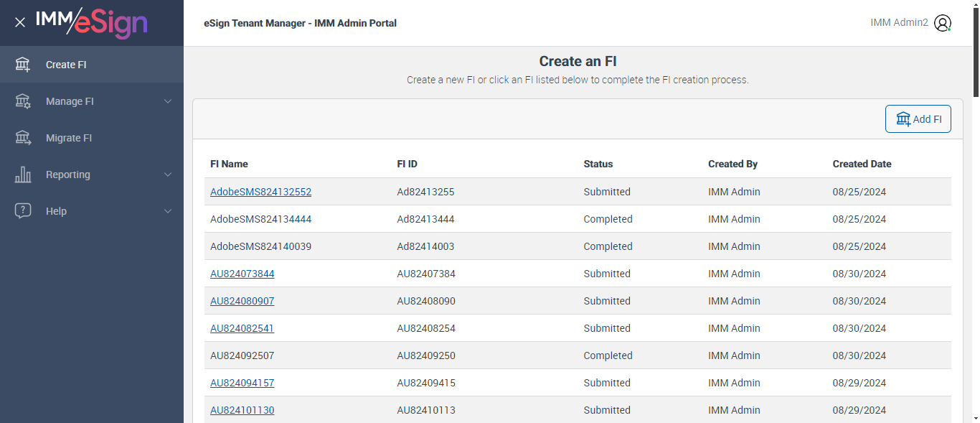The image size is (980, 423).
Task: Open the user profile avatar icon
Action: 943,23
